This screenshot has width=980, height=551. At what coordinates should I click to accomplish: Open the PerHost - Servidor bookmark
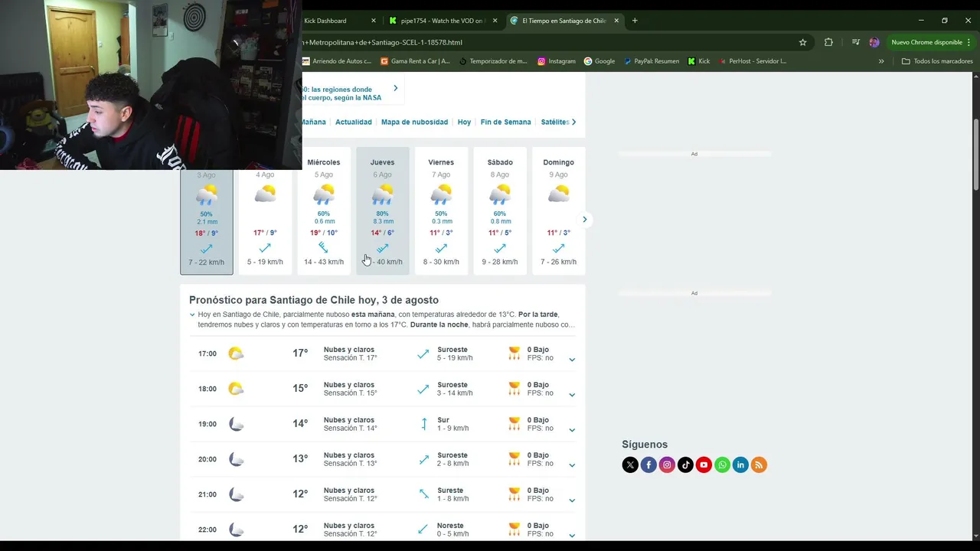tap(752, 61)
